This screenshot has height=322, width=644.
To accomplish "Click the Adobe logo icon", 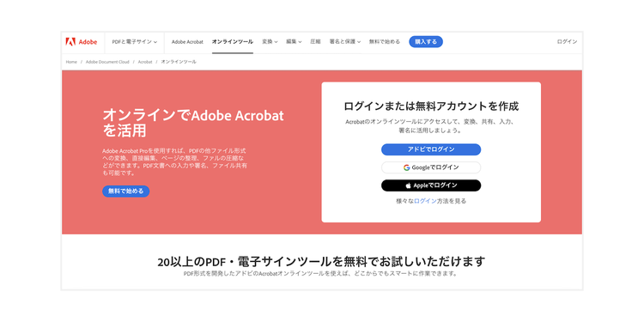I will 70,41.
